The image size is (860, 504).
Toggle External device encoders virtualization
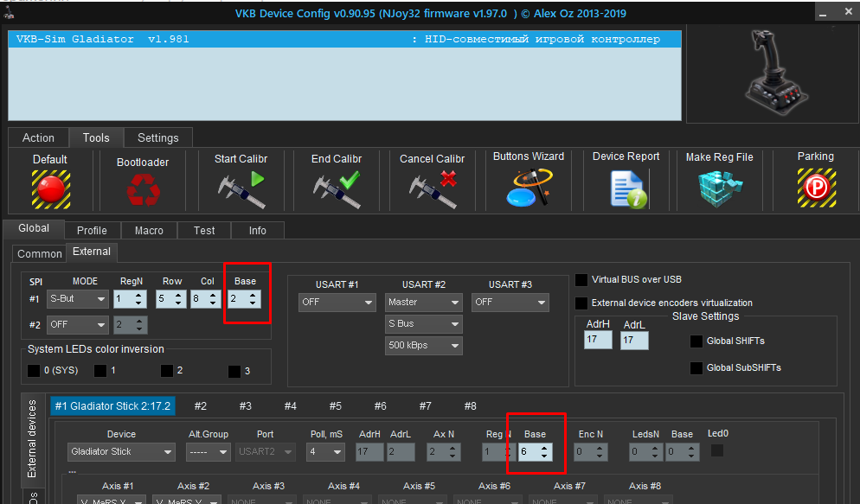581,303
